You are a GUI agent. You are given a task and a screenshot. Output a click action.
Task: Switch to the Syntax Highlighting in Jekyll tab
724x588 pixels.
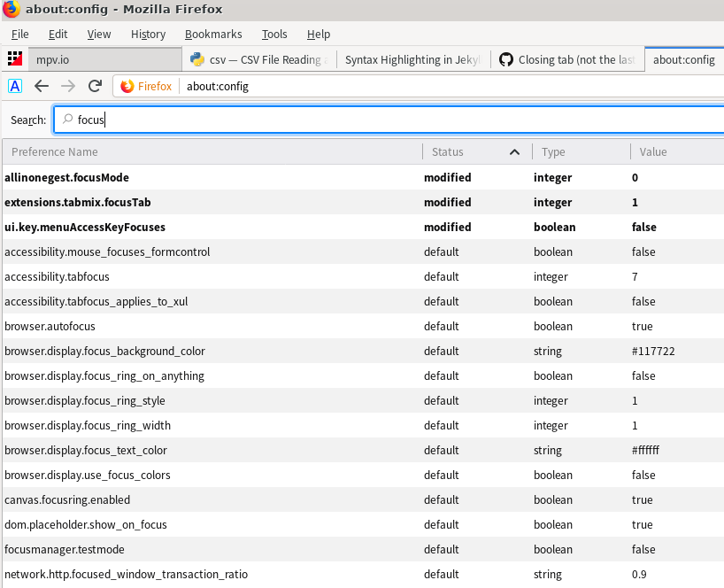[x=413, y=59]
